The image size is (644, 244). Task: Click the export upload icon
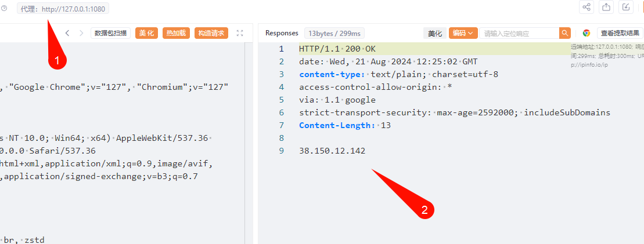606,7
